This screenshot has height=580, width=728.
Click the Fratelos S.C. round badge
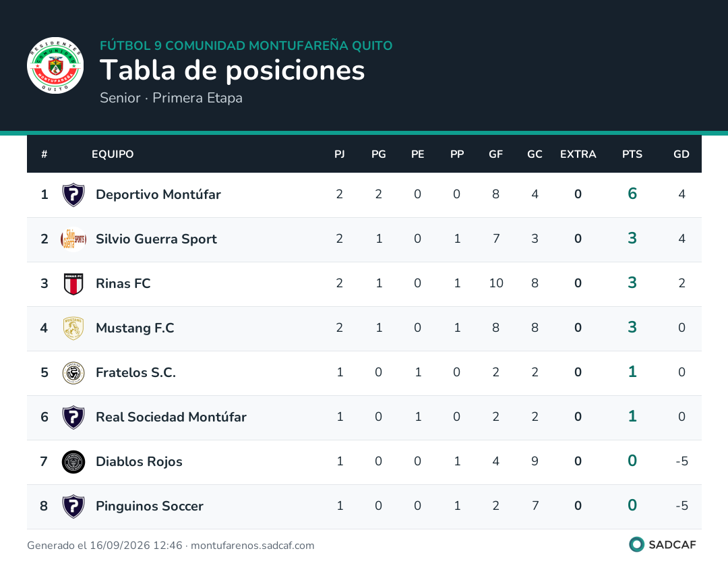(x=73, y=373)
